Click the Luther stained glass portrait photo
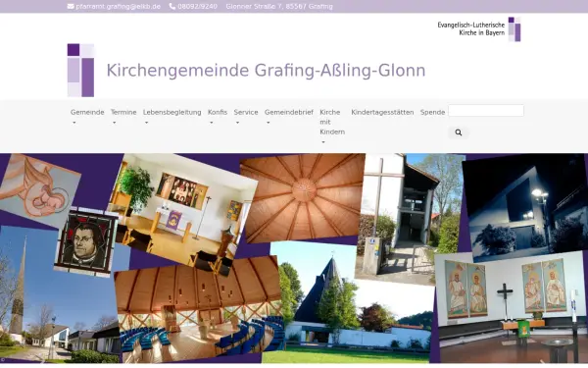 tap(86, 243)
